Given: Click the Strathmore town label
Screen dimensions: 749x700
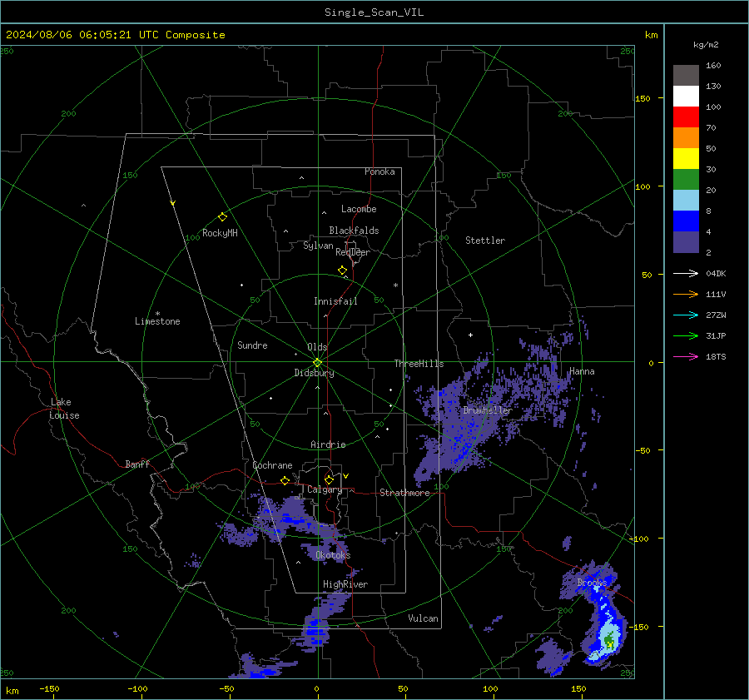Looking at the screenshot, I should 404,493.
